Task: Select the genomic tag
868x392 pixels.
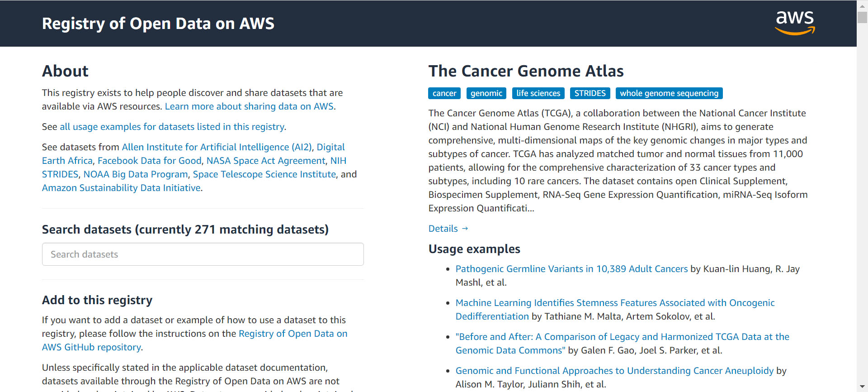Action: click(x=486, y=93)
